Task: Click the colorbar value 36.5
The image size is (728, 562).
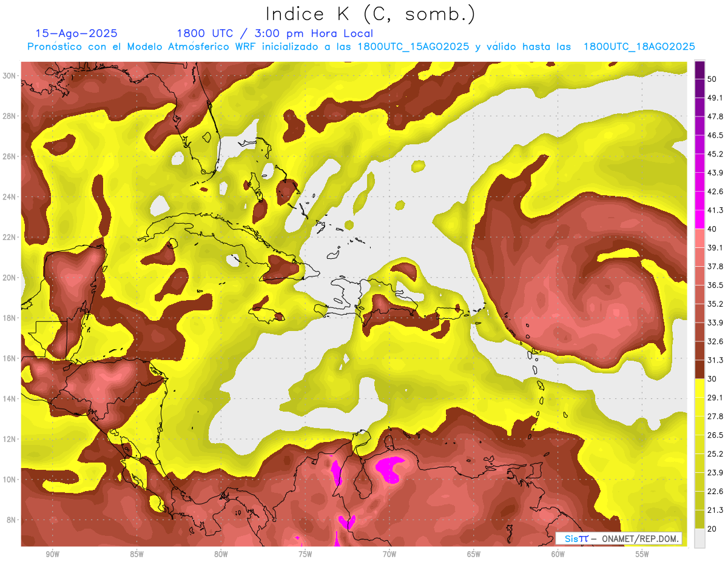Action: [715, 285]
